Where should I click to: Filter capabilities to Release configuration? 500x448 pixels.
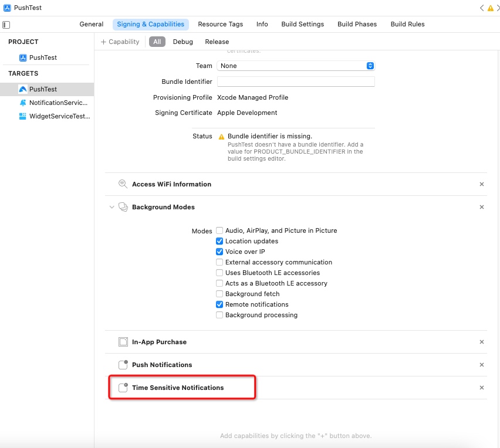(217, 42)
